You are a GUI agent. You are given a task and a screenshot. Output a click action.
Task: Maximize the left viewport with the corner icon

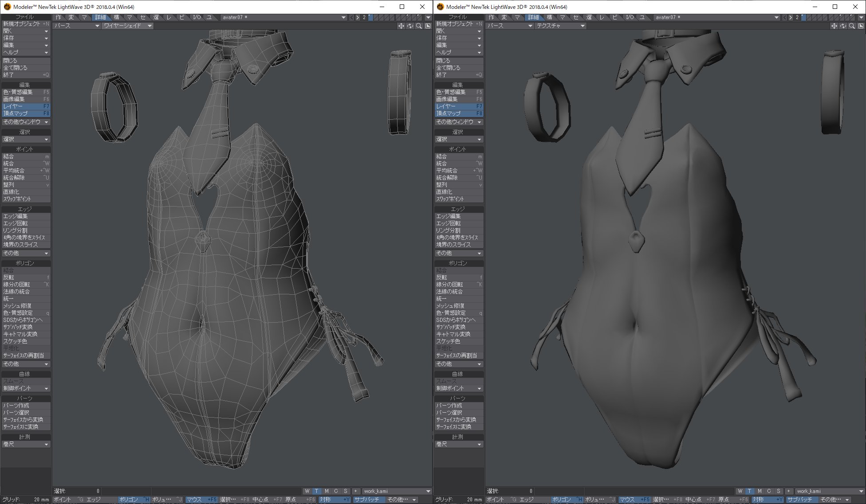[x=428, y=26]
